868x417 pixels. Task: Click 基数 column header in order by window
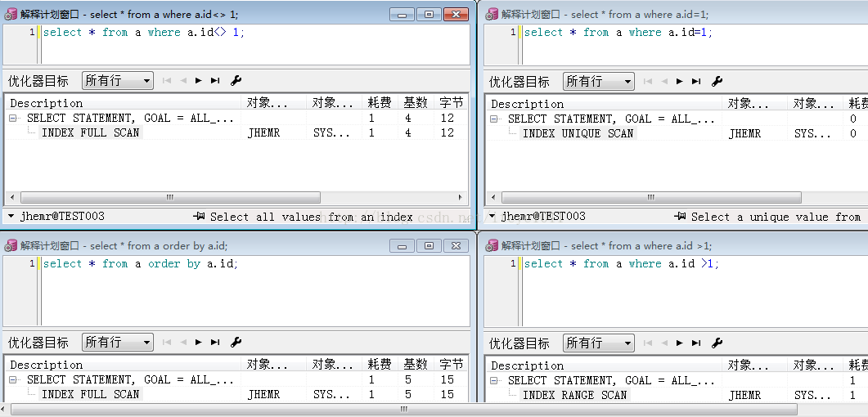click(416, 364)
